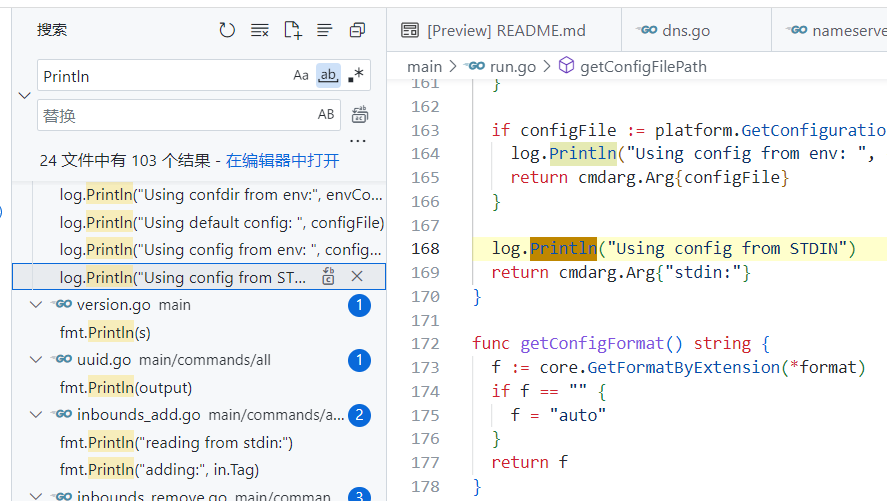Collapse version.go results group
The image size is (887, 501).
click(37, 305)
